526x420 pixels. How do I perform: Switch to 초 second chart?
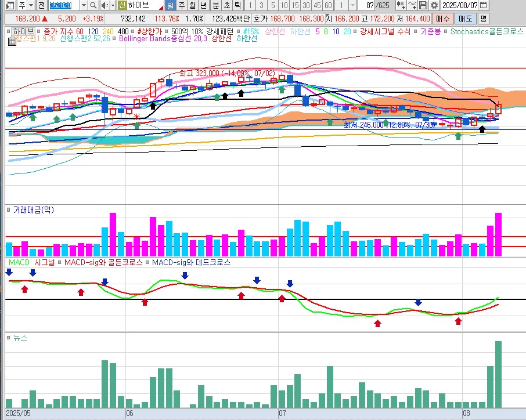click(227, 5)
